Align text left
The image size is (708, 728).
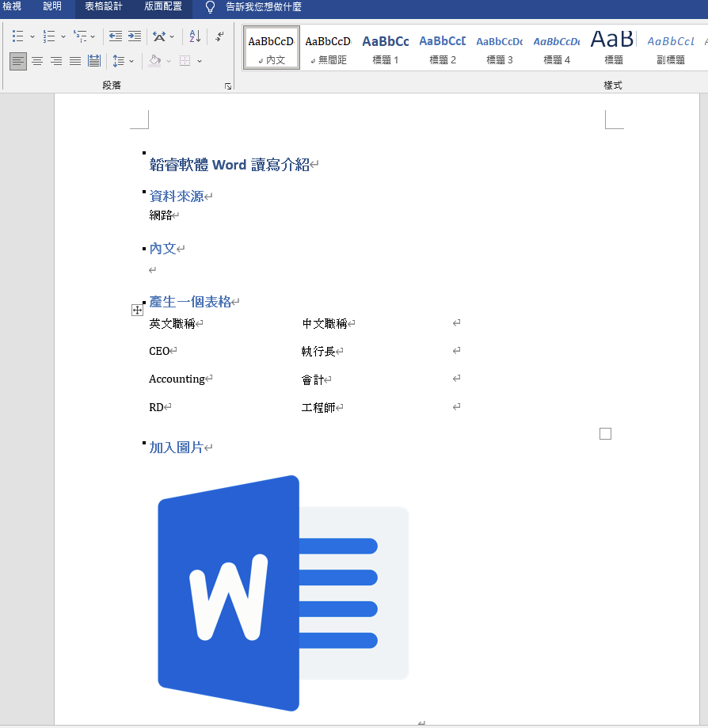[18, 61]
